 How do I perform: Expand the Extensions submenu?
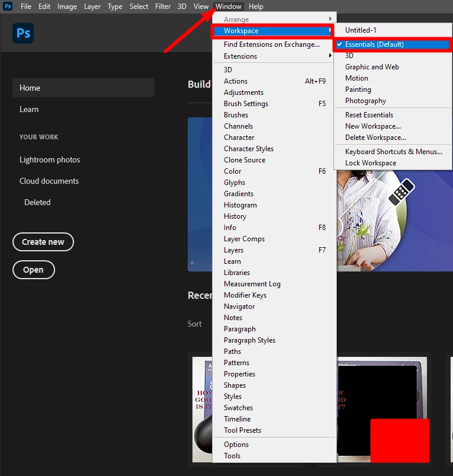pyautogui.click(x=274, y=56)
